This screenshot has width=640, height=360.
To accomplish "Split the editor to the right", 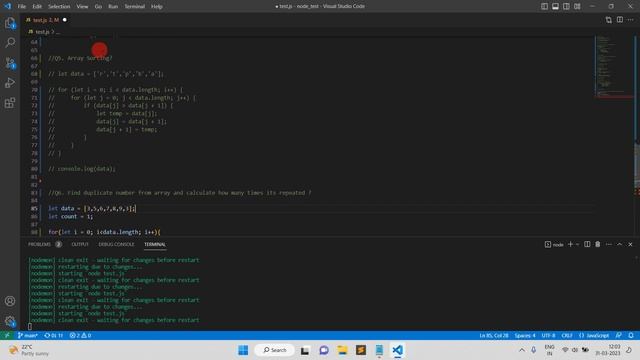I will pyautogui.click(x=620, y=20).
